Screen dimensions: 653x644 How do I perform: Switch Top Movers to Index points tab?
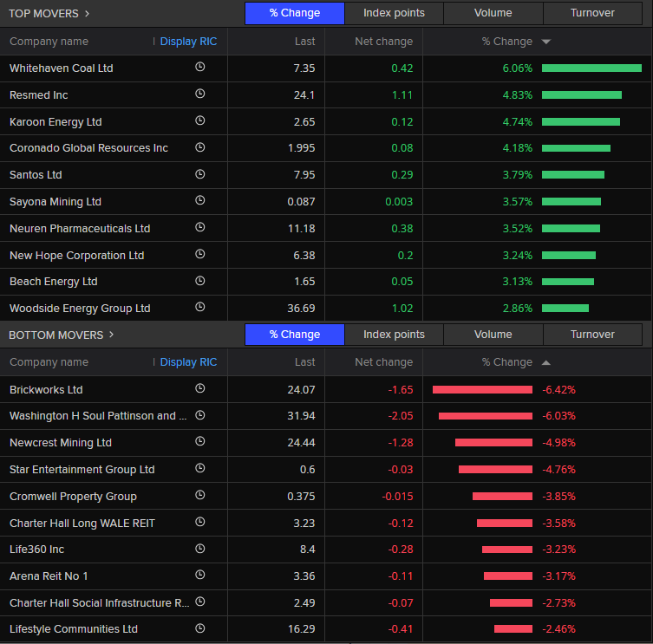tap(394, 13)
